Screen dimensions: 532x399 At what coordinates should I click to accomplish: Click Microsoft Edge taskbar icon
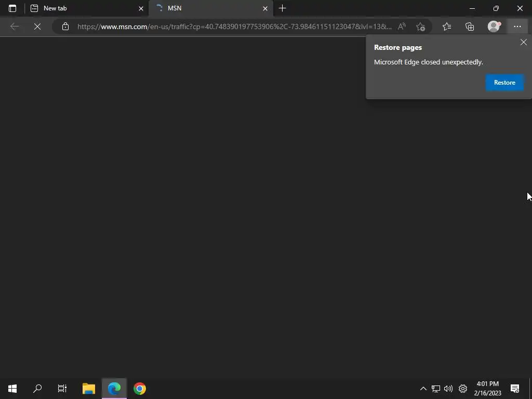tap(114, 389)
